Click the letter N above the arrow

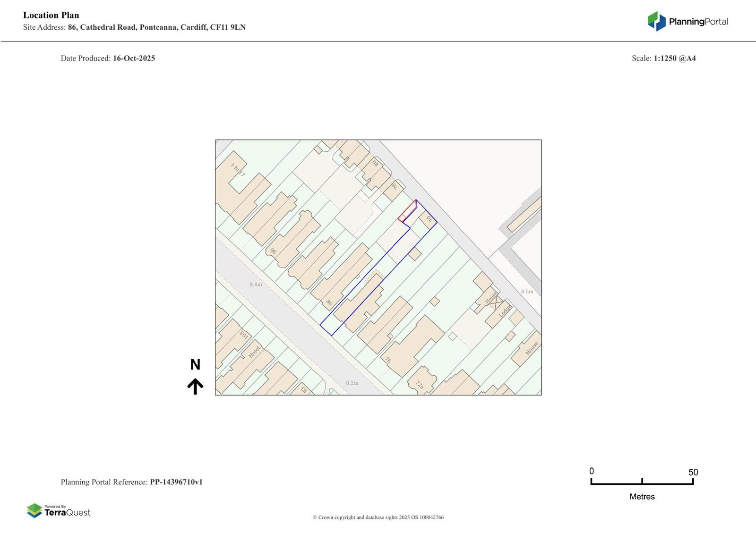click(x=195, y=364)
